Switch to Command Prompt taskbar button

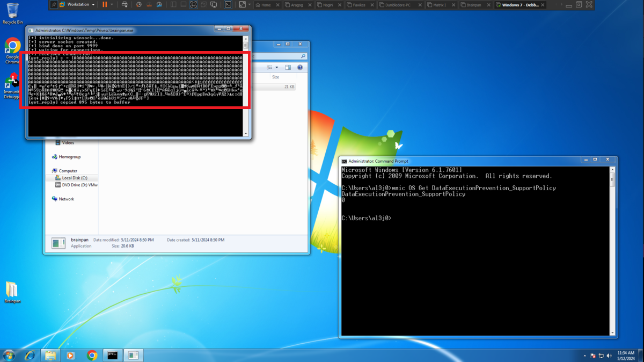tap(113, 355)
